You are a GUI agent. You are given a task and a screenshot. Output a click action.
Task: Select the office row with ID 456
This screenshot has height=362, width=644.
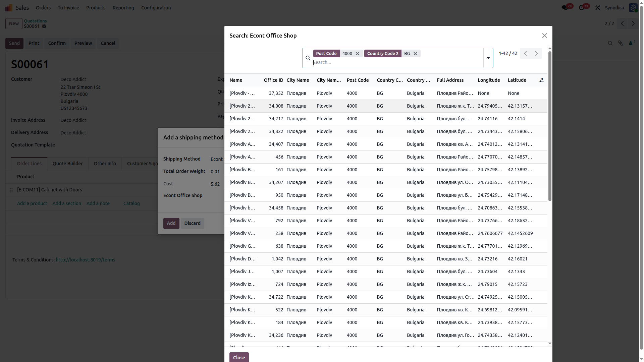pyautogui.click(x=386, y=157)
